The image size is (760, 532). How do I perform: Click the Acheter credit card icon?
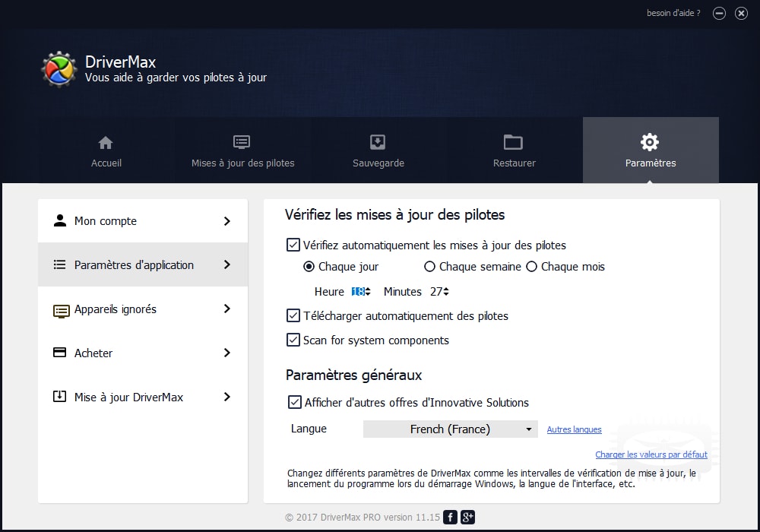coord(59,352)
